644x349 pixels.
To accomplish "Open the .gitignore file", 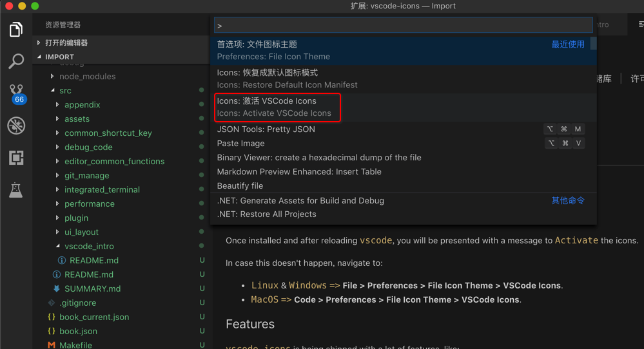I will click(77, 303).
